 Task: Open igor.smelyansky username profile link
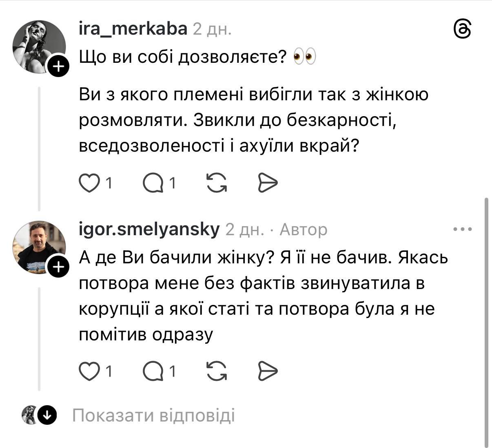tap(149, 230)
